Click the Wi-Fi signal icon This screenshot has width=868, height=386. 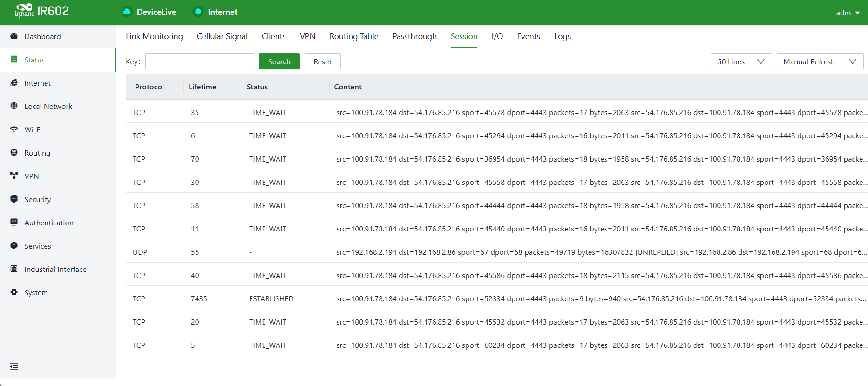click(x=14, y=129)
